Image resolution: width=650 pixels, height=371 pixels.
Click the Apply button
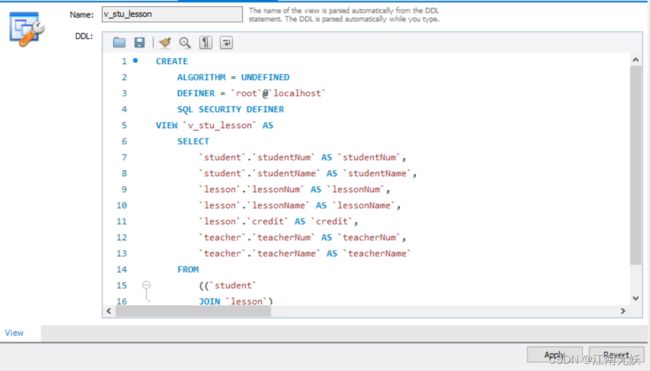(x=554, y=355)
